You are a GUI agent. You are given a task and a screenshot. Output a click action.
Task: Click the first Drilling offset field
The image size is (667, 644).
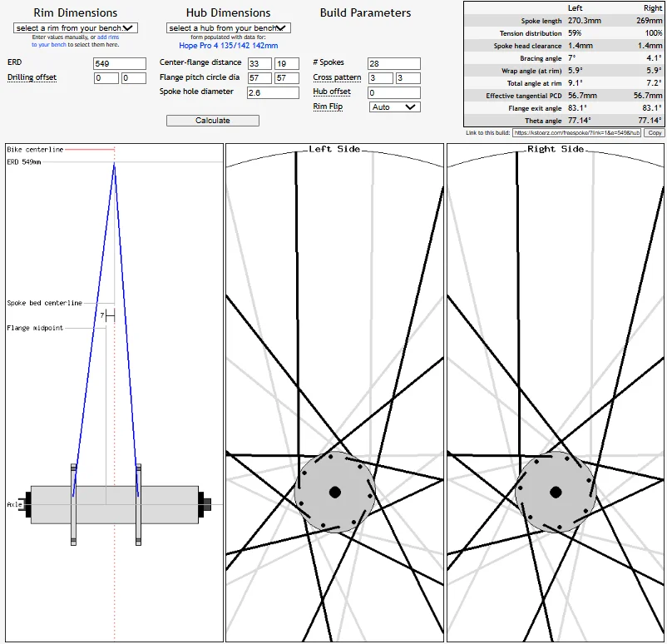click(106, 78)
